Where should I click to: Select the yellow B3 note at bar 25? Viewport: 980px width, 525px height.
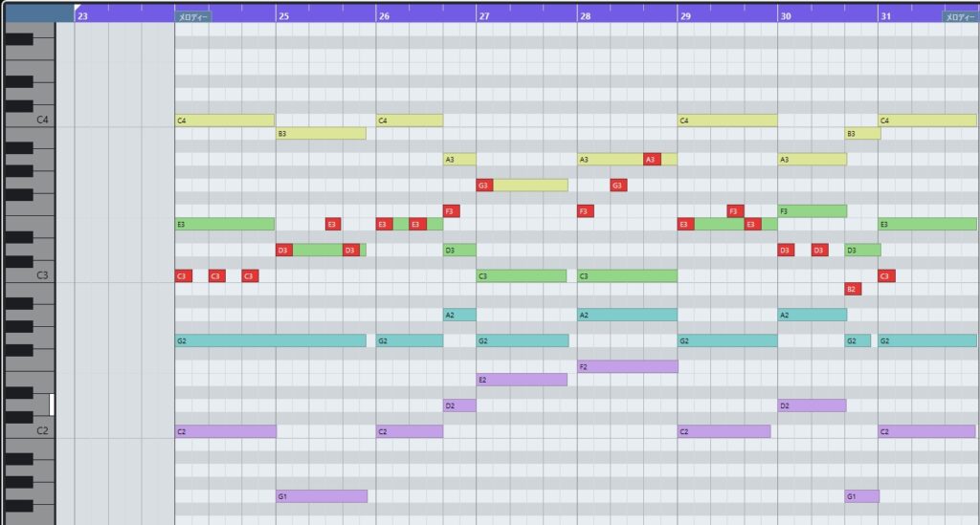coord(321,134)
